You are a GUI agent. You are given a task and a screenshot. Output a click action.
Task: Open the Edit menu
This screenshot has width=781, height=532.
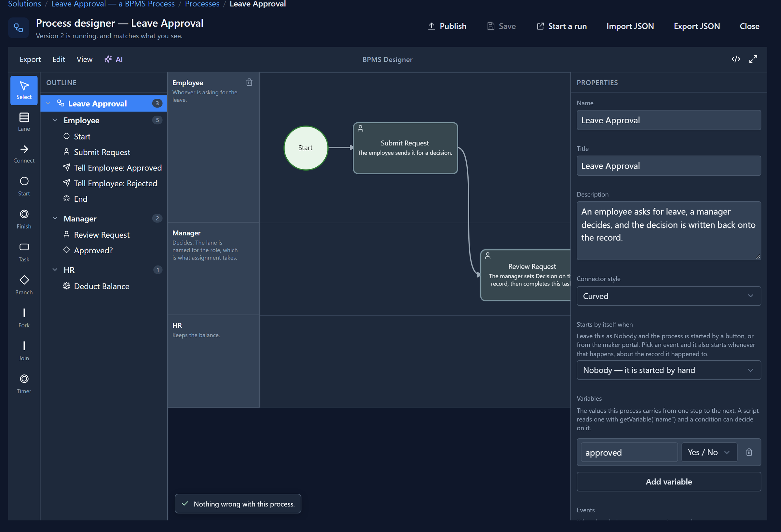pyautogui.click(x=59, y=60)
